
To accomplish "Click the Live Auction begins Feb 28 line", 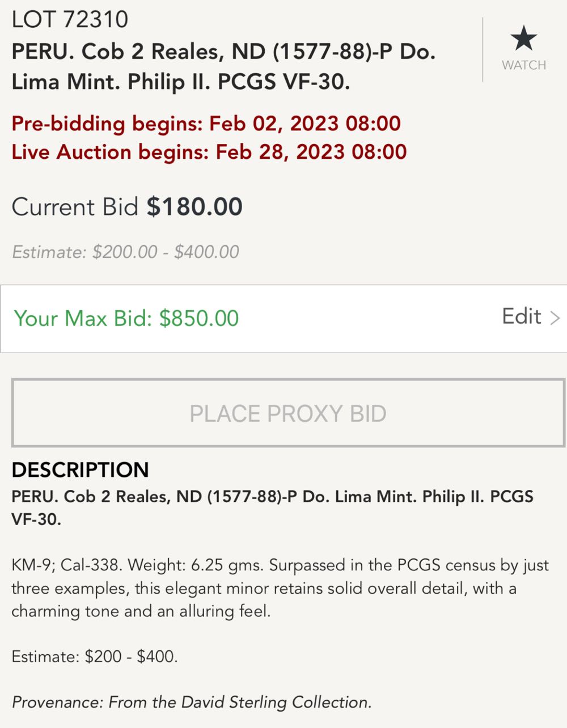I will tap(209, 152).
